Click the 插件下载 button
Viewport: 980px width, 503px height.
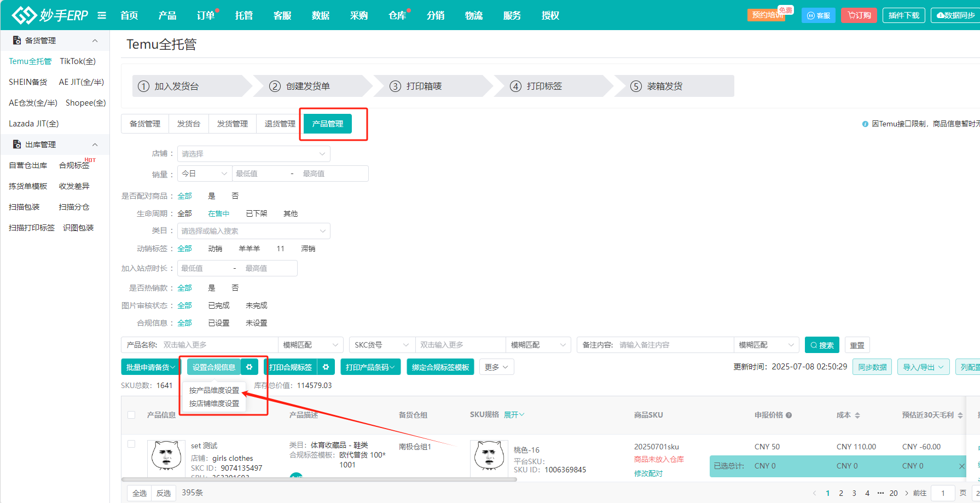[904, 15]
